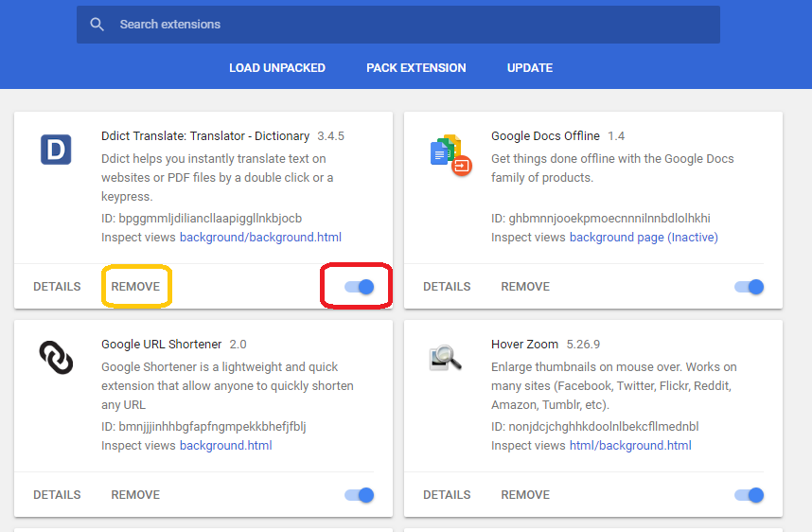Disable the Google URL Shortener toggle
This screenshot has width=812, height=532.
pyautogui.click(x=360, y=495)
